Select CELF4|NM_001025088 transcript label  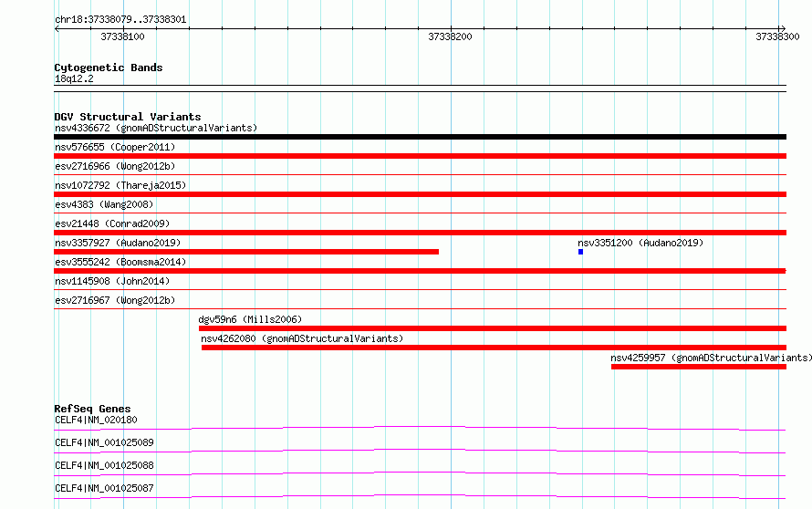pos(104,465)
